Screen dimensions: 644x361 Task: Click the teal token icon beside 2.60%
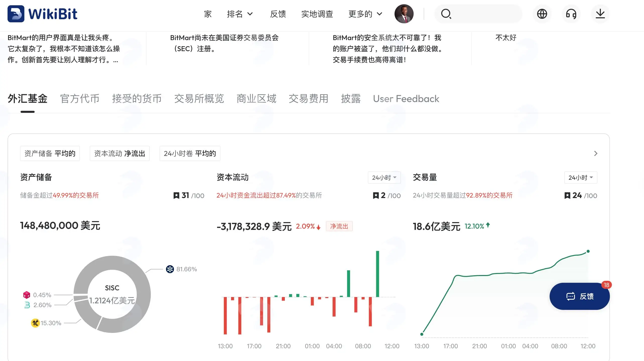(27, 305)
